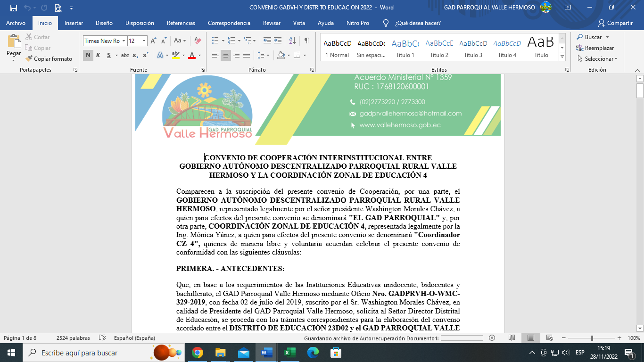The width and height of the screenshot is (644, 362).
Task: Open the Referencias ribbon tab
Action: pos(181,23)
